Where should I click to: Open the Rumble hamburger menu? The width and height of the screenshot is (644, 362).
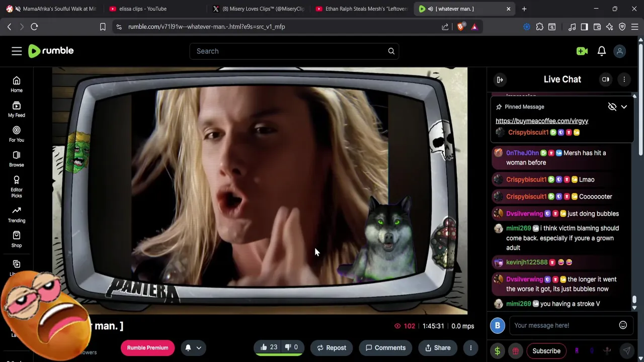pos(17,51)
